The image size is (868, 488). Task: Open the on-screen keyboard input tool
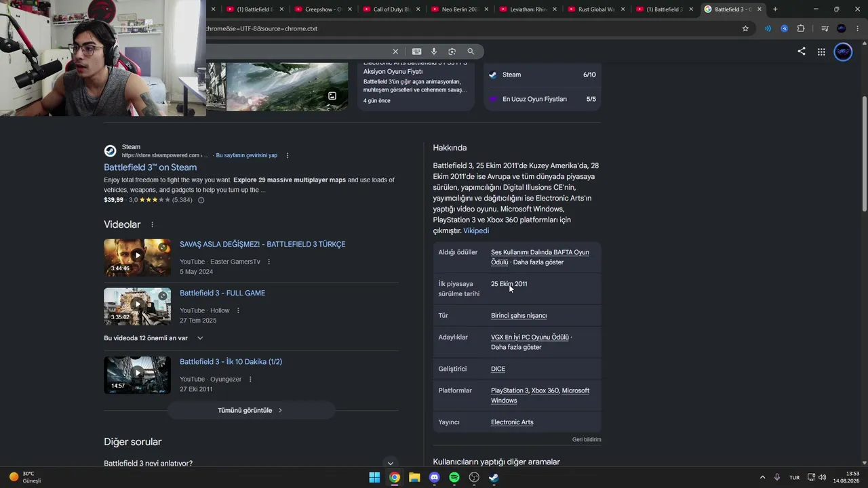click(416, 52)
